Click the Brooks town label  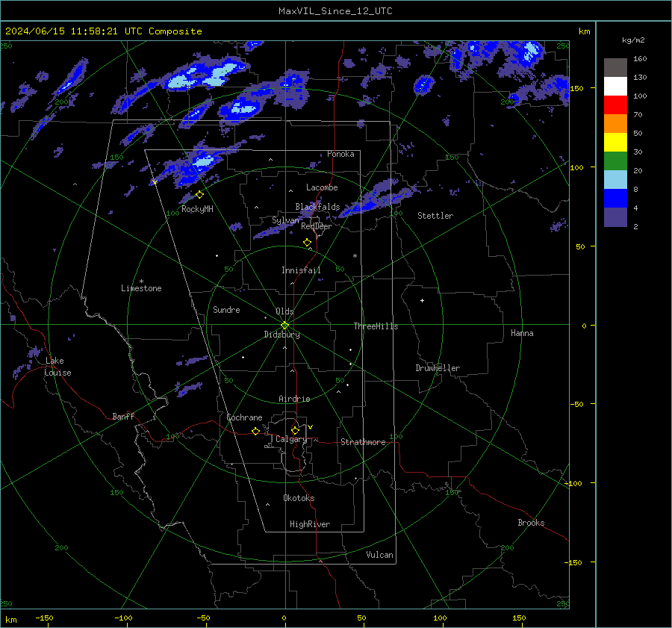point(531,523)
